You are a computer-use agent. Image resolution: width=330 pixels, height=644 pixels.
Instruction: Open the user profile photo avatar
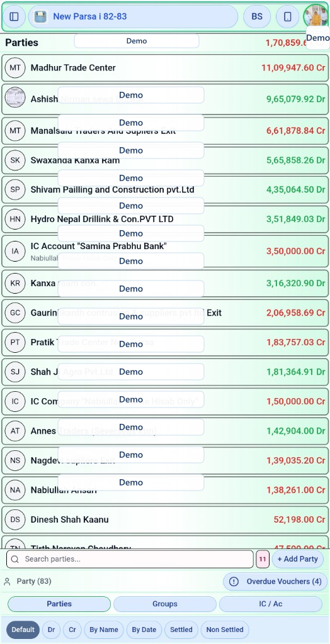[316, 16]
